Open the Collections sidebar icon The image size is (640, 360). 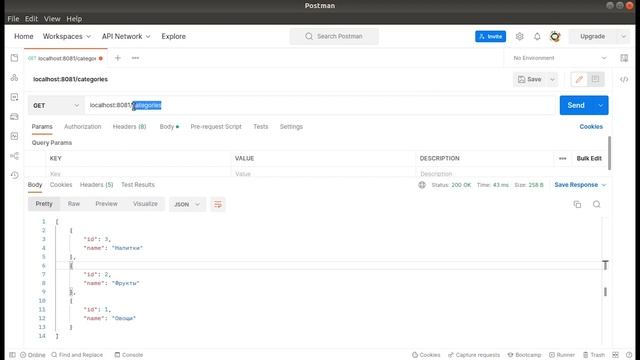click(x=14, y=58)
